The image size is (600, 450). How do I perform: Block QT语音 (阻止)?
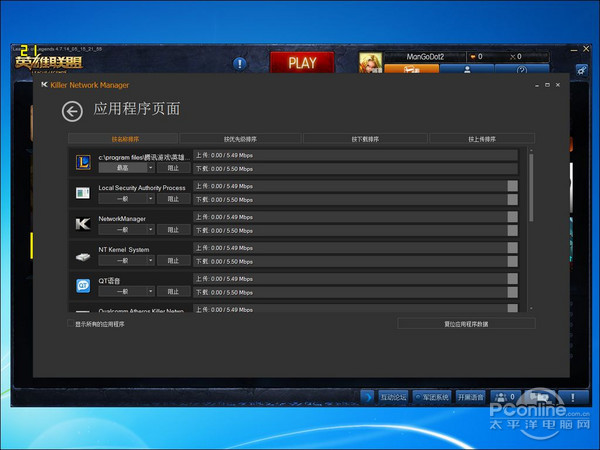click(x=173, y=292)
